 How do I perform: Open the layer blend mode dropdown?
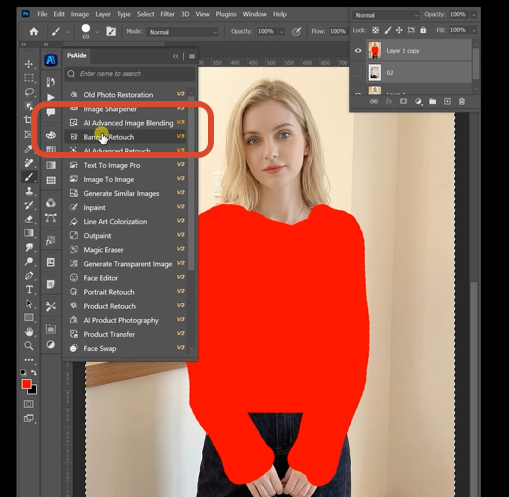(386, 15)
